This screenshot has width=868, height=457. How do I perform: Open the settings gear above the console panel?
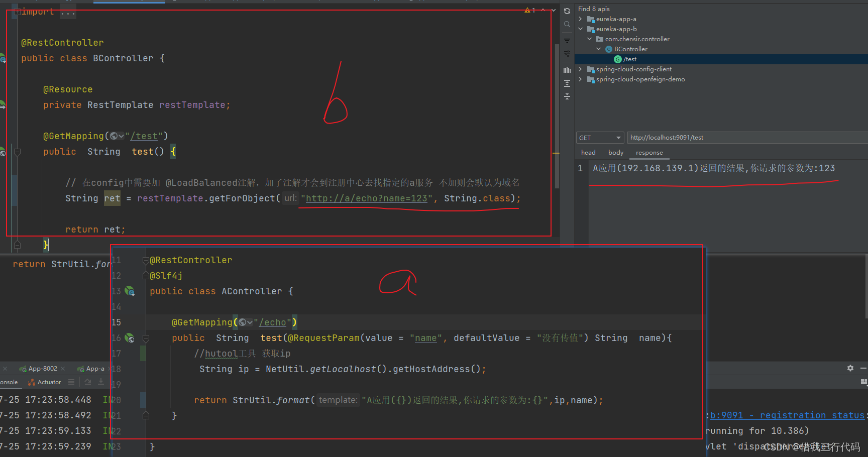click(850, 368)
